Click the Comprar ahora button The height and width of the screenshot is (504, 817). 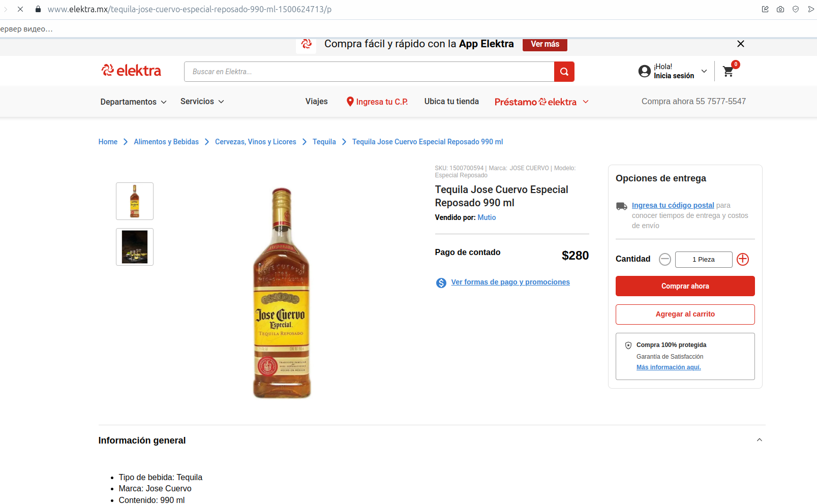[685, 286]
